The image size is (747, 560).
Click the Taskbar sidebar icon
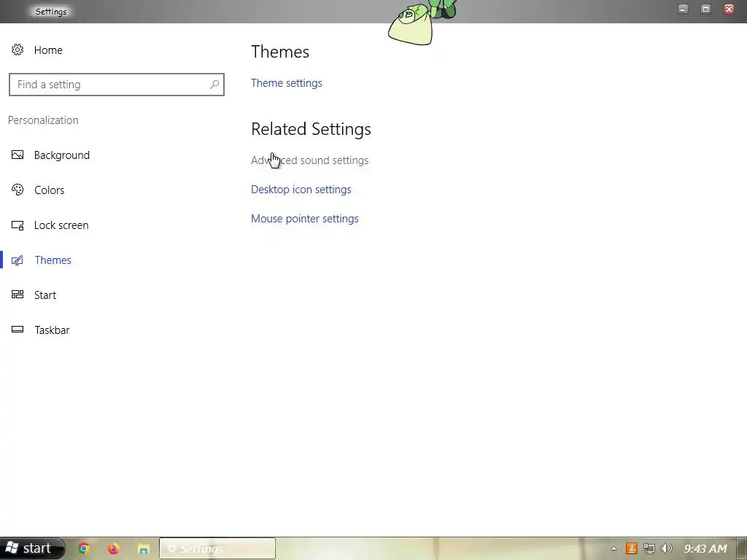click(x=18, y=330)
